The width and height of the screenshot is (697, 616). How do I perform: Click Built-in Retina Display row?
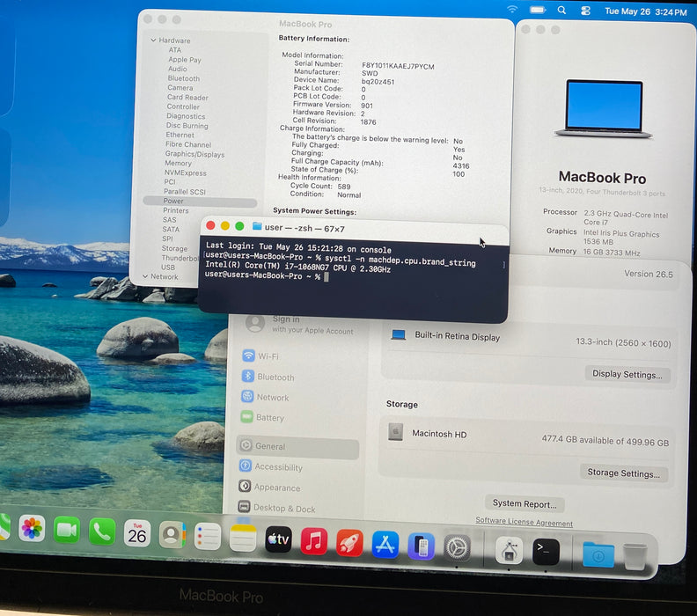pos(530,339)
